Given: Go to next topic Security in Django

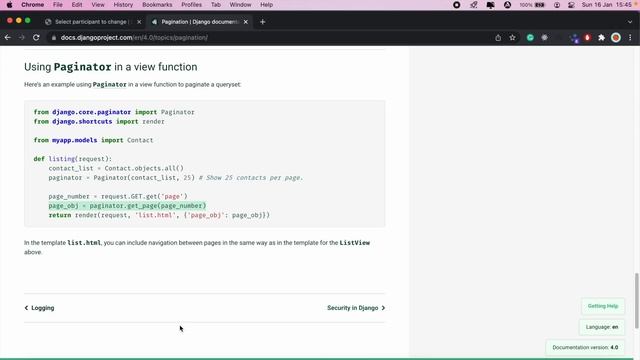Looking at the screenshot, I should [x=356, y=308].
